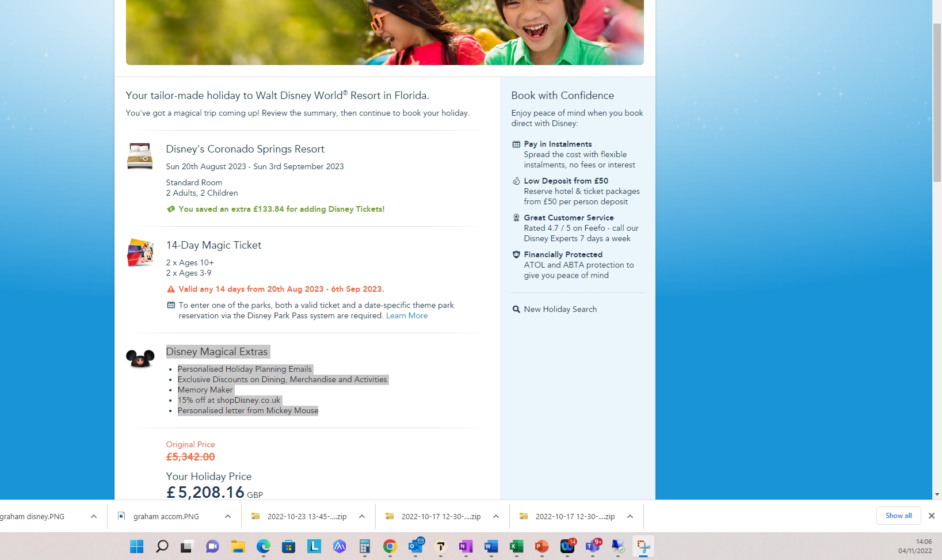This screenshot has width=942, height=560.
Task: Click the stay dates "Sun 20th August 2023" line
Action: [x=255, y=166]
